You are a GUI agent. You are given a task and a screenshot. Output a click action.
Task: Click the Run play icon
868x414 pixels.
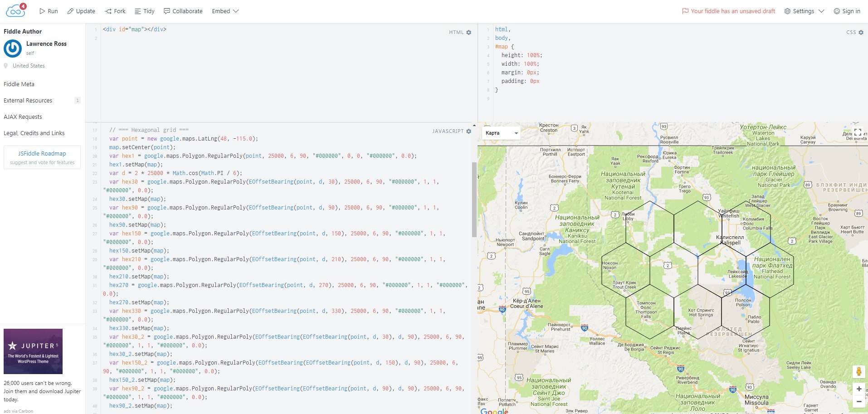(42, 11)
